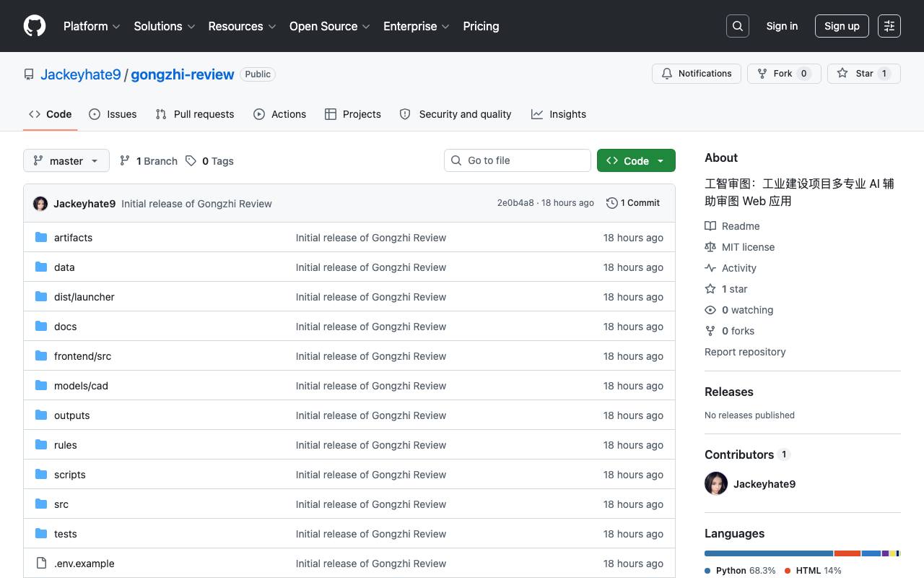Screen dimensions: 924x578
Task: Open the docs folder icon
Action: coord(41,327)
